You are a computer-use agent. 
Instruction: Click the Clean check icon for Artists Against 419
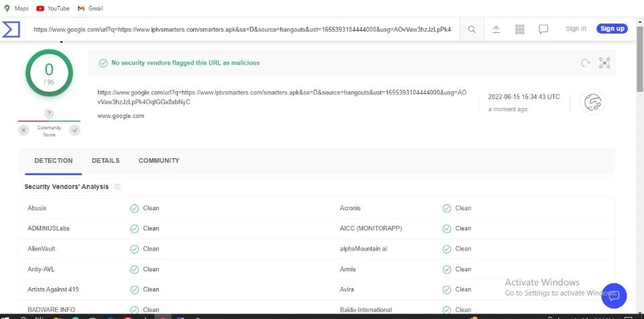click(134, 290)
